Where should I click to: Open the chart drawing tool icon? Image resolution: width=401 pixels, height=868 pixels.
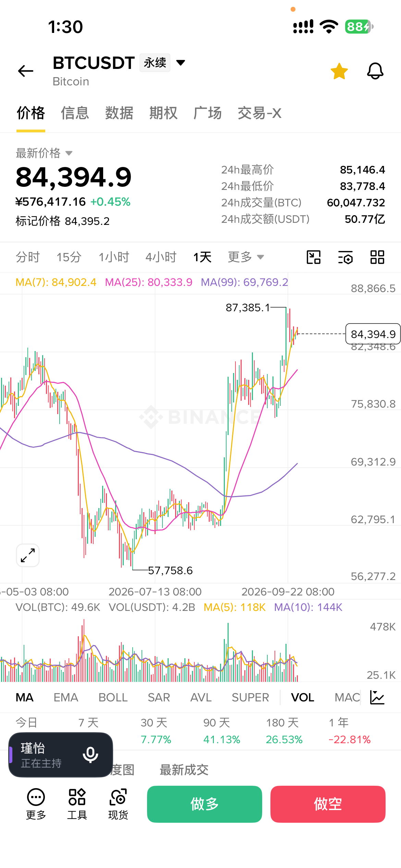point(314,257)
